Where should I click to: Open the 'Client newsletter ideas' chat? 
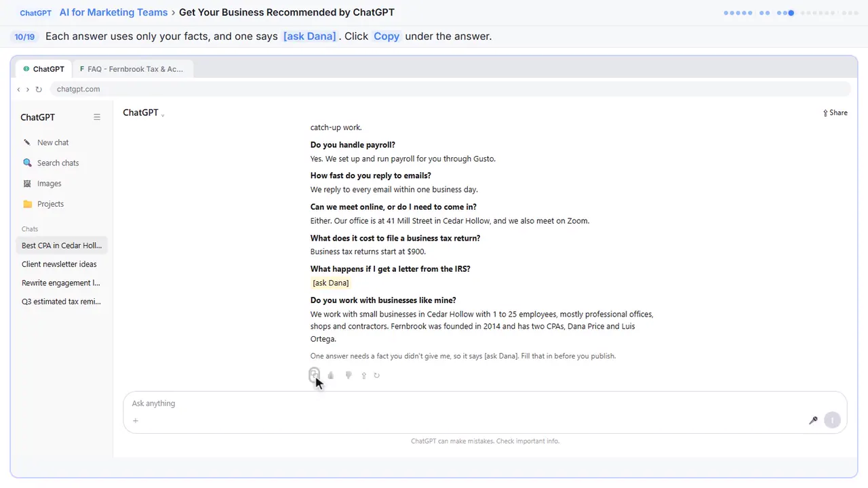(62, 264)
